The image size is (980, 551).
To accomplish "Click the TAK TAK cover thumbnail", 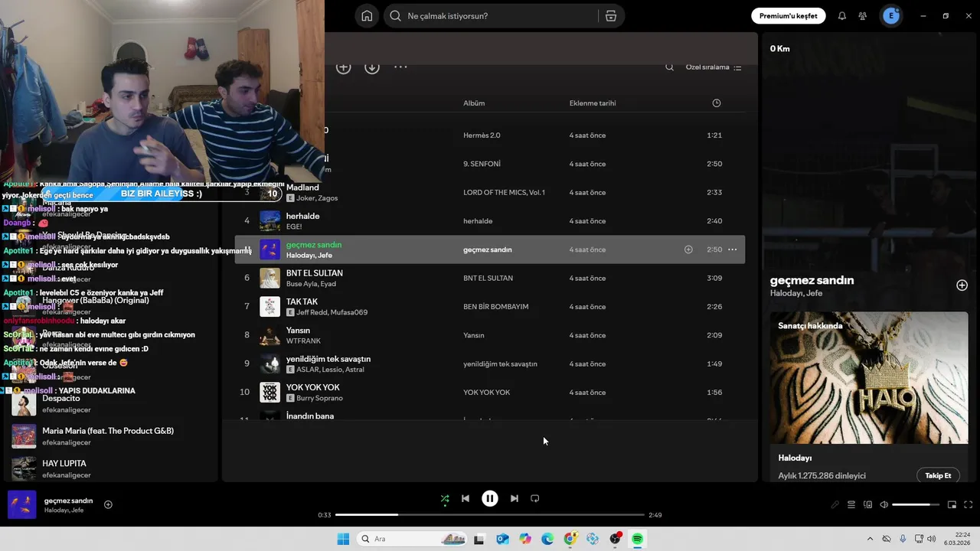I will click(269, 307).
